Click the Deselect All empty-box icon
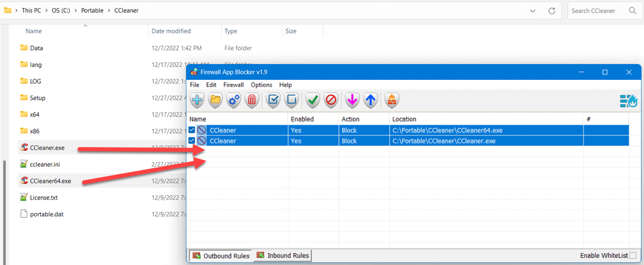 (x=292, y=100)
